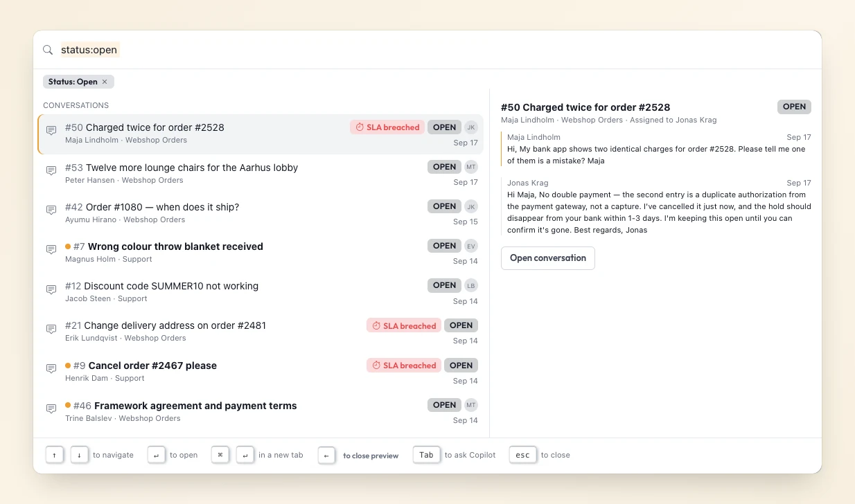This screenshot has width=855, height=504.
Task: Click chat icon beside Wrong colour throw blanket
Action: coord(51,249)
